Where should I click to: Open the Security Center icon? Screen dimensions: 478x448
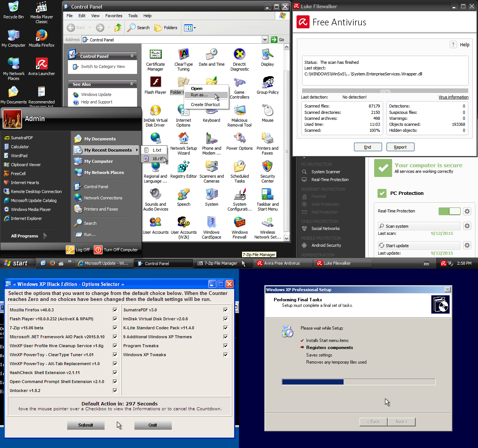point(267,172)
